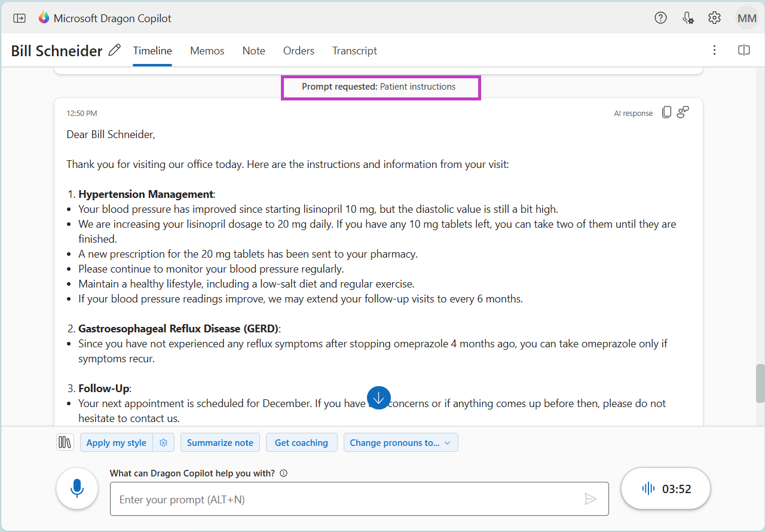765x532 pixels.
Task: Start dictation with the microphone button
Action: (x=77, y=488)
